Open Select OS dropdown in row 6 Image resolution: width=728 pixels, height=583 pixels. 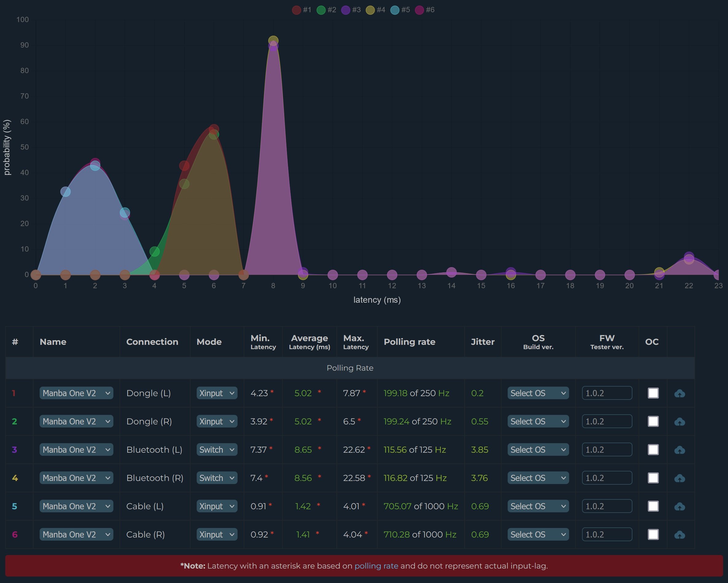(x=538, y=534)
